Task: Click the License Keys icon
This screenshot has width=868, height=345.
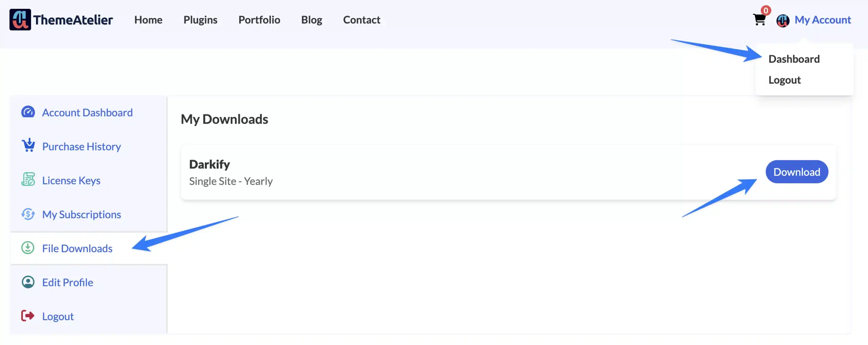Action: [28, 179]
